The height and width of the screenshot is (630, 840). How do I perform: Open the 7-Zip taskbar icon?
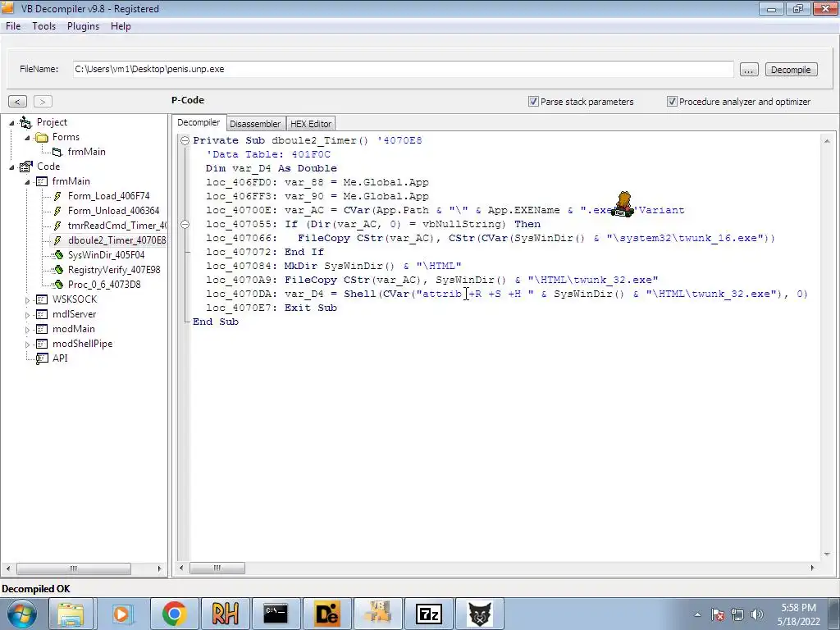[x=428, y=614]
